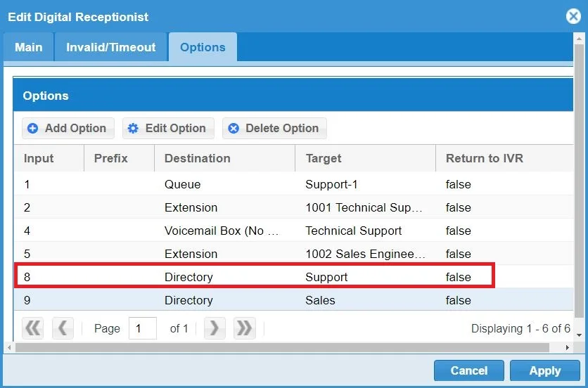The height and width of the screenshot is (388, 588).
Task: Click the horizontal scrollbar right arrow
Action: click(x=568, y=347)
